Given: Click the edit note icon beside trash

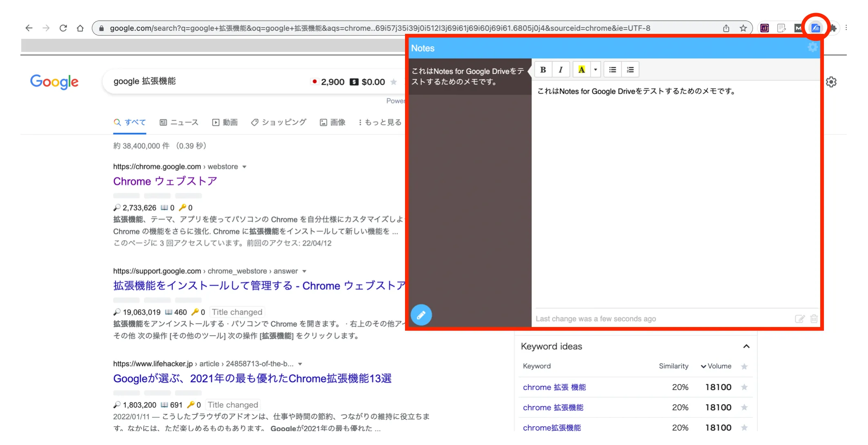Looking at the screenshot, I should tap(800, 319).
